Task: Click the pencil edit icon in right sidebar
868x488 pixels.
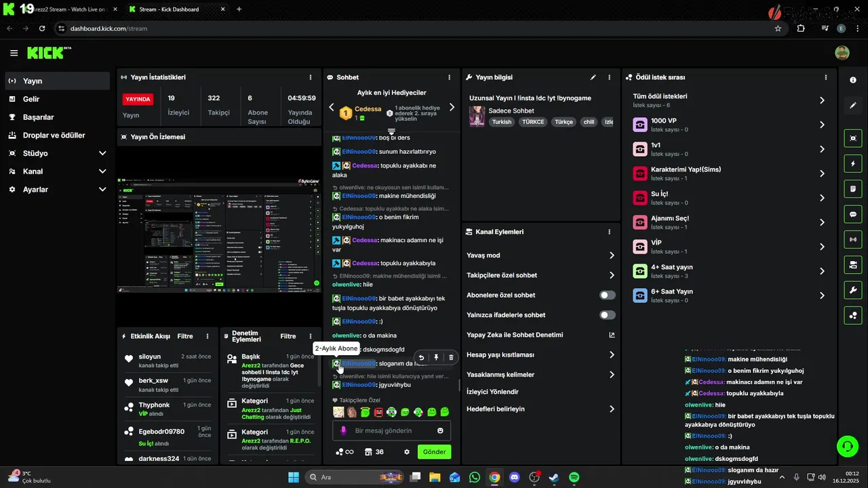Action: (x=852, y=106)
